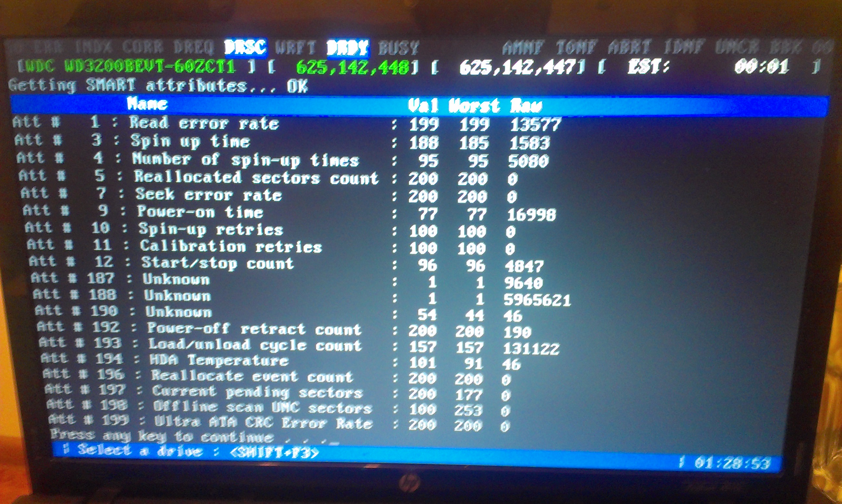Click raw value 131122
The image size is (842, 504).
(x=531, y=348)
